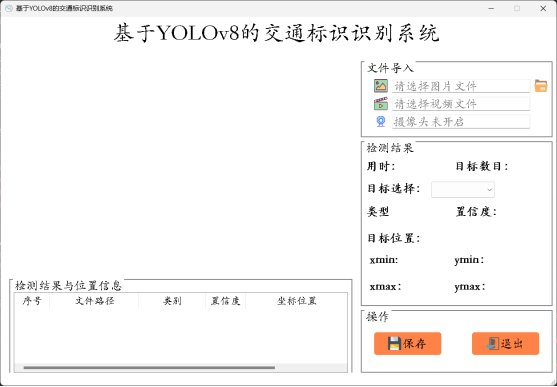The width and height of the screenshot is (557, 387).
Task: Click the video file clapperboard icon
Action: (x=380, y=104)
